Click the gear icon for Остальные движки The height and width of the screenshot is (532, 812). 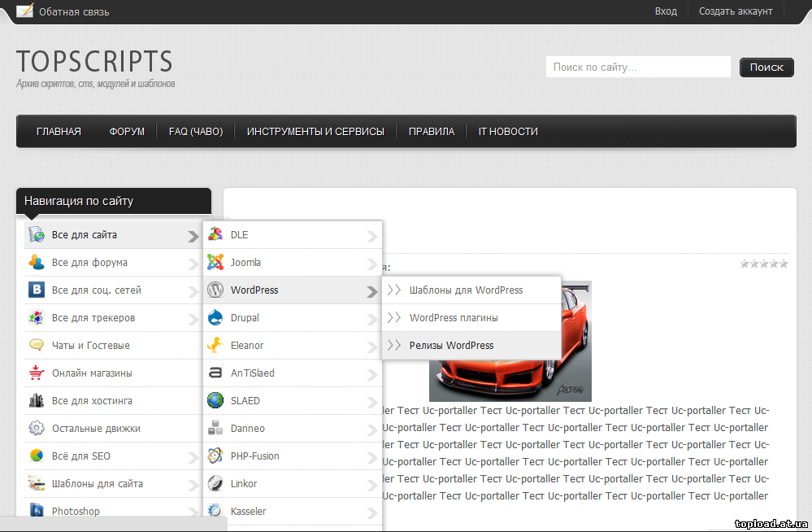[37, 428]
